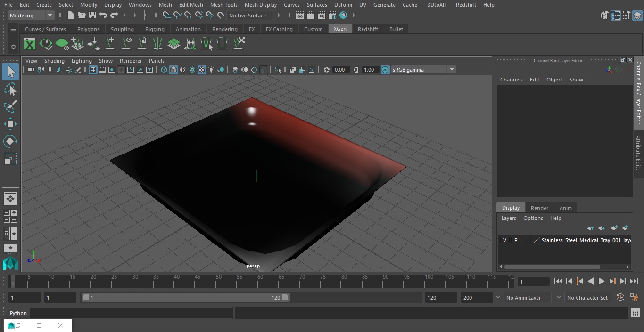Viewport: 644px width, 332px height.
Task: Click the redo arrow icon
Action: tap(114, 16)
